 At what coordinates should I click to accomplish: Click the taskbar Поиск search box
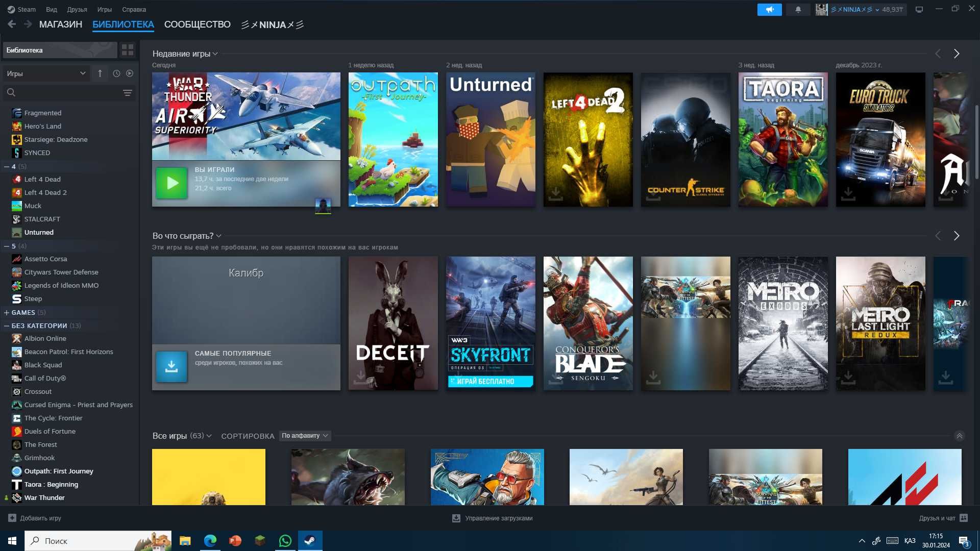tap(98, 541)
